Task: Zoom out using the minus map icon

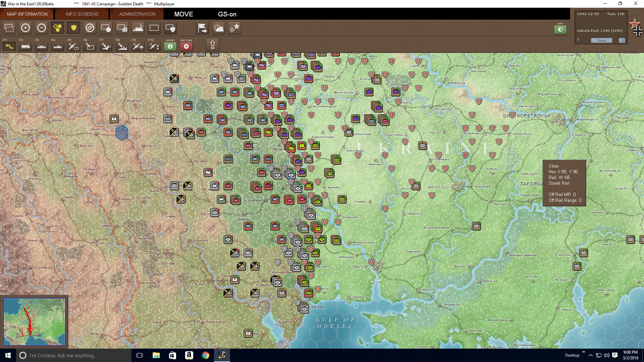Action: (x=42, y=28)
